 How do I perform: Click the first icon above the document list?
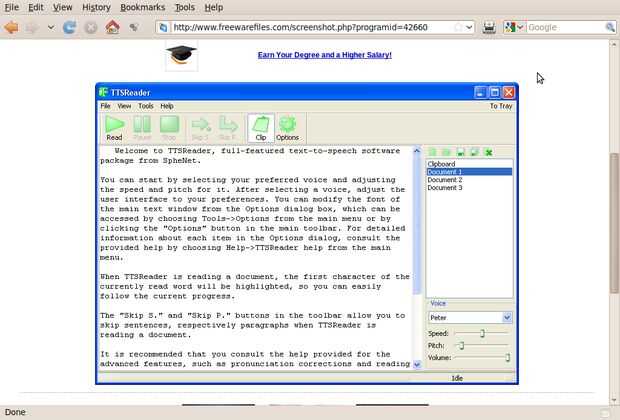[x=433, y=152]
